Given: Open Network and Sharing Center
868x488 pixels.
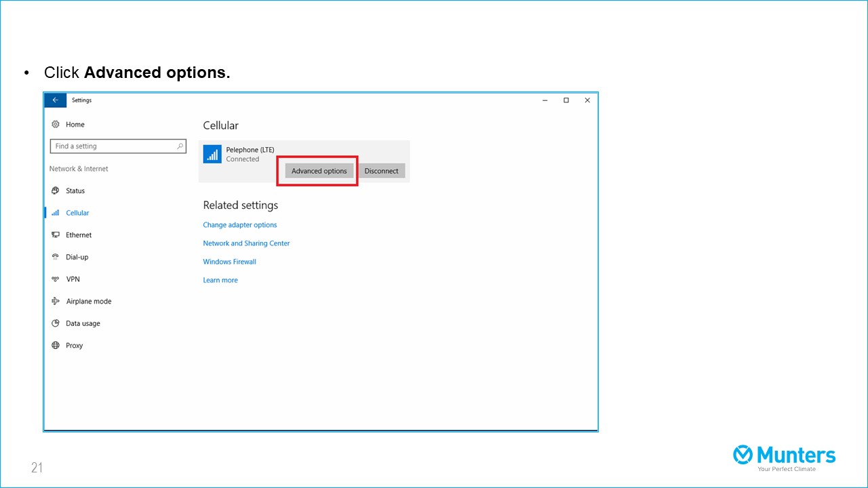Looking at the screenshot, I should coord(246,243).
